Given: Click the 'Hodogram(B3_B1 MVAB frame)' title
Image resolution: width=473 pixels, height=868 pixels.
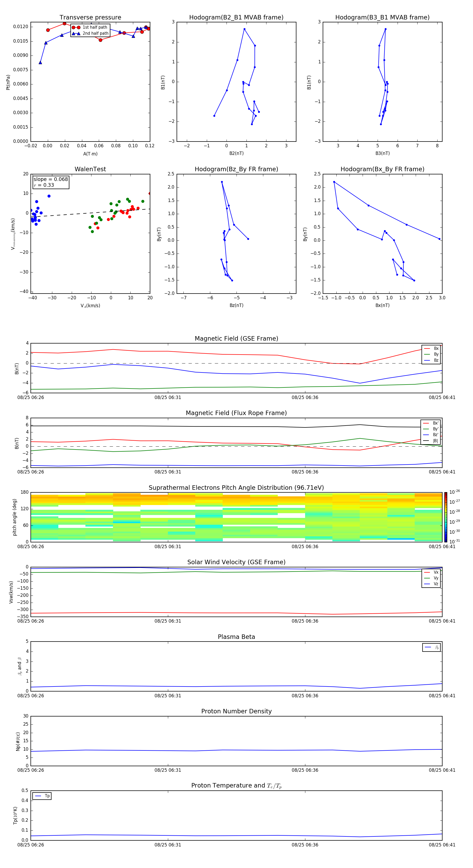Looking at the screenshot, I should pos(382,17).
